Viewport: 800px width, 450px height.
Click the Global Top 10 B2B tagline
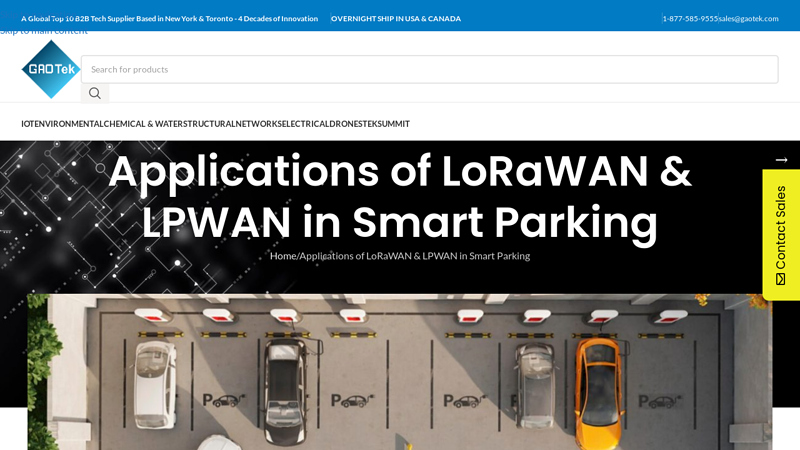coord(169,18)
